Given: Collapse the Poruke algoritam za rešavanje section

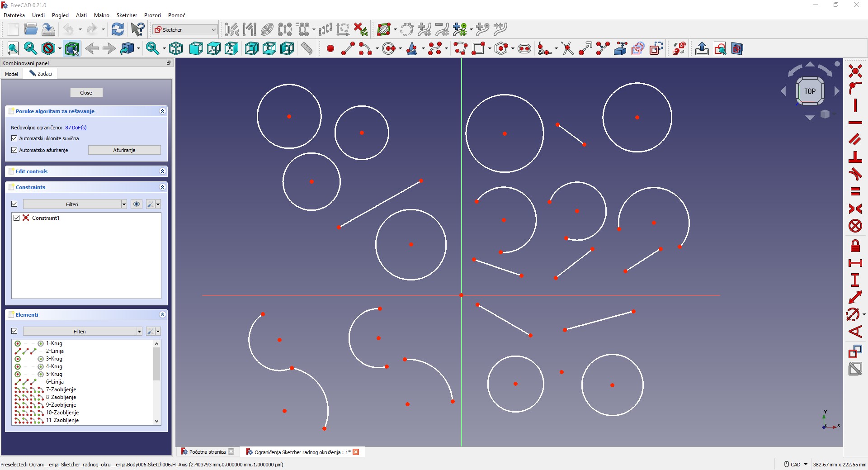Looking at the screenshot, I should [162, 111].
